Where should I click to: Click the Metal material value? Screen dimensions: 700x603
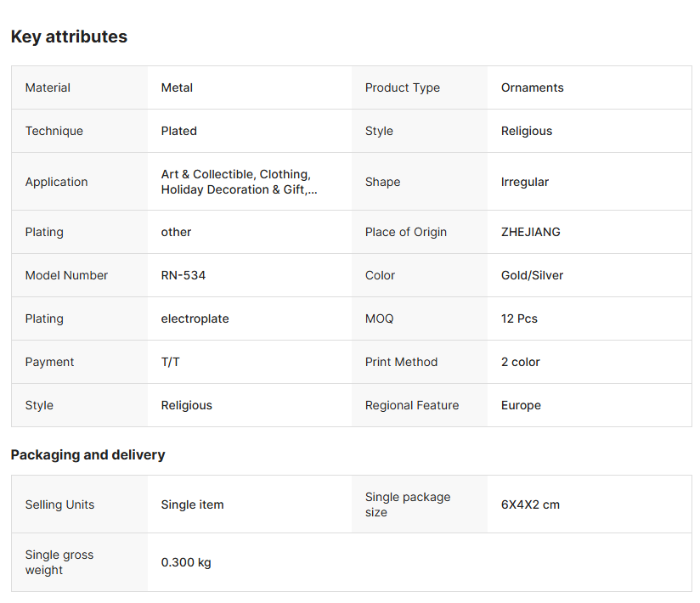(x=177, y=87)
